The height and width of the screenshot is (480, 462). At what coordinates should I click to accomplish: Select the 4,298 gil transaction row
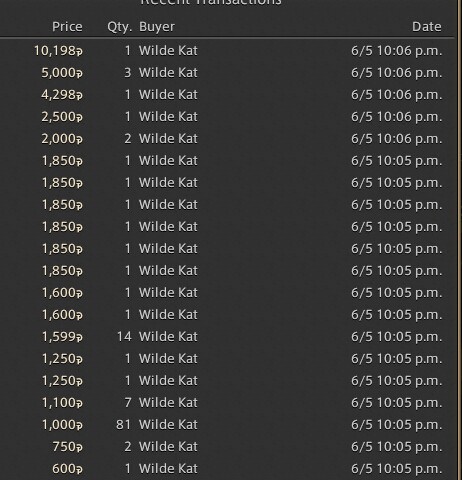[x=227, y=95]
